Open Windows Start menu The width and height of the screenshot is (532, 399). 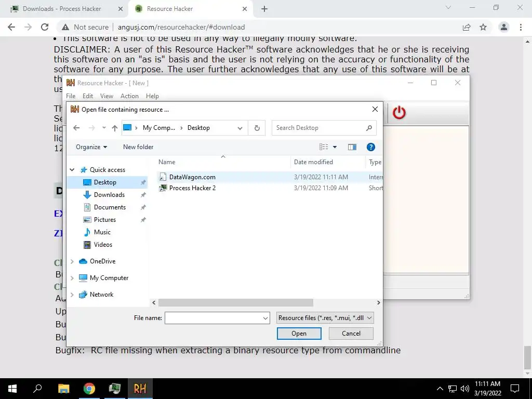pyautogui.click(x=12, y=389)
